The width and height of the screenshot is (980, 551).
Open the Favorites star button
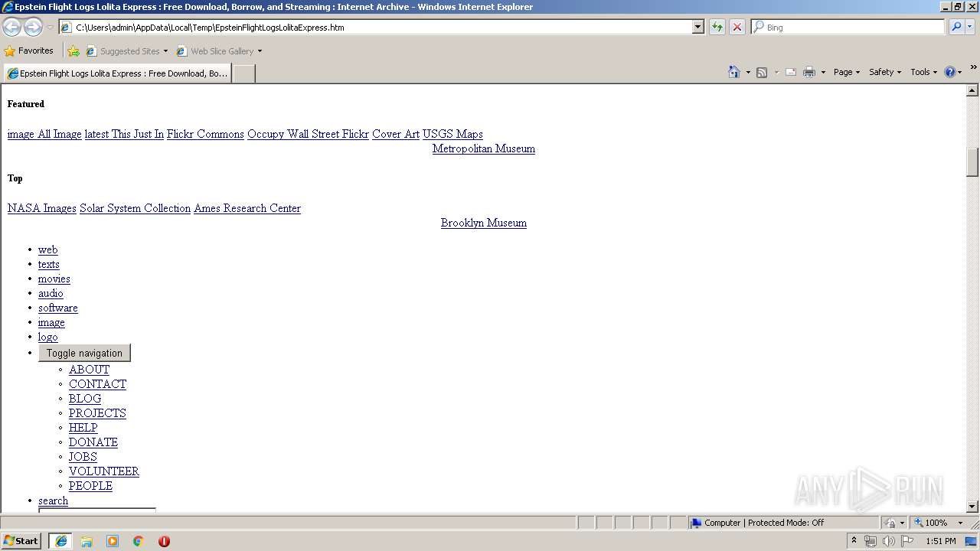tap(29, 51)
